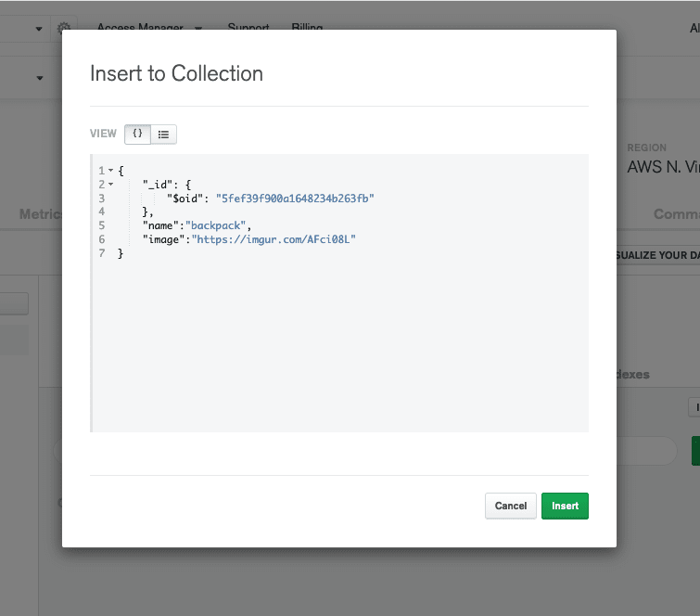The height and width of the screenshot is (616, 700).
Task: Click Insert to Collection heading
Action: [x=176, y=73]
